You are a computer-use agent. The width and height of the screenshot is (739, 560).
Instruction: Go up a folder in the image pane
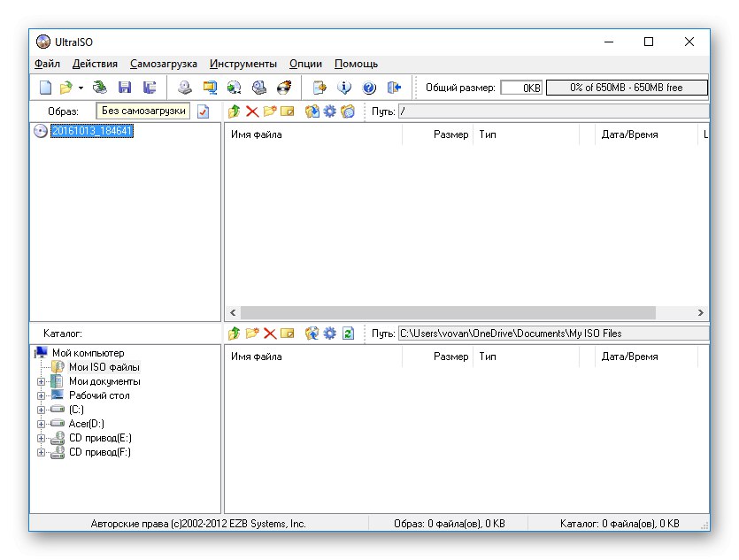pyautogui.click(x=235, y=111)
